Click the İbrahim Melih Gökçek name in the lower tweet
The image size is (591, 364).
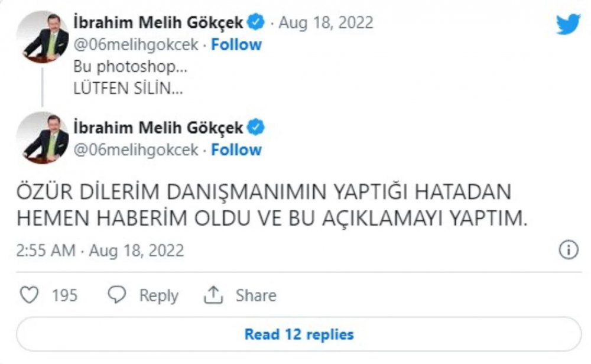tap(158, 127)
